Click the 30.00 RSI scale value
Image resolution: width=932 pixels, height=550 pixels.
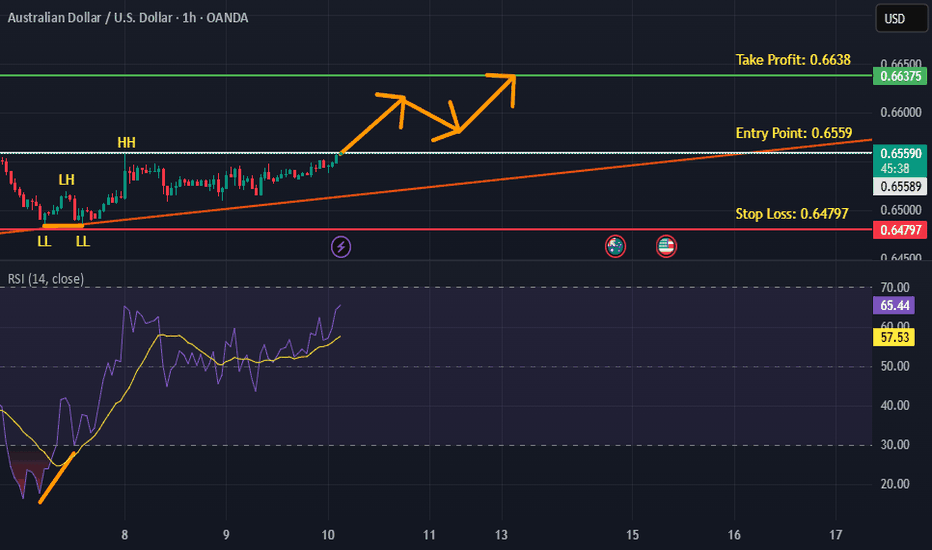point(895,445)
